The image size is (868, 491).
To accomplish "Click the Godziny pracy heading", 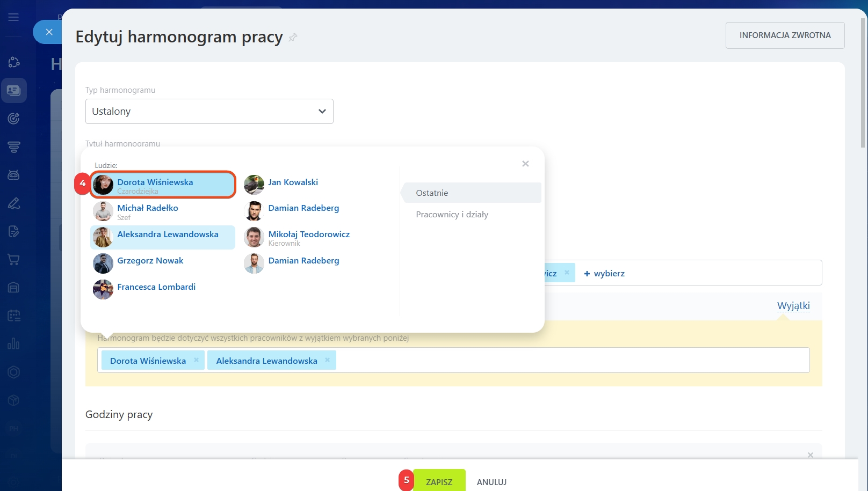I will click(119, 415).
